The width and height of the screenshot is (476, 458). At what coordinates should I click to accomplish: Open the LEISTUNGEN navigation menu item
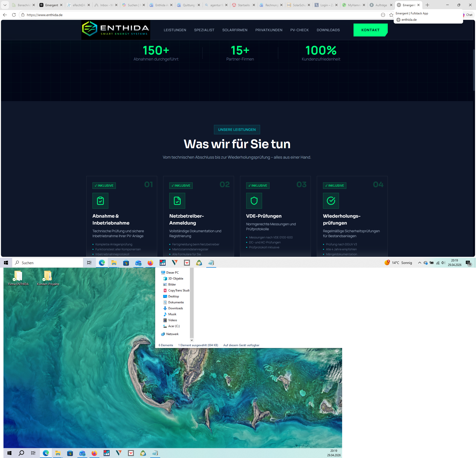(x=175, y=30)
